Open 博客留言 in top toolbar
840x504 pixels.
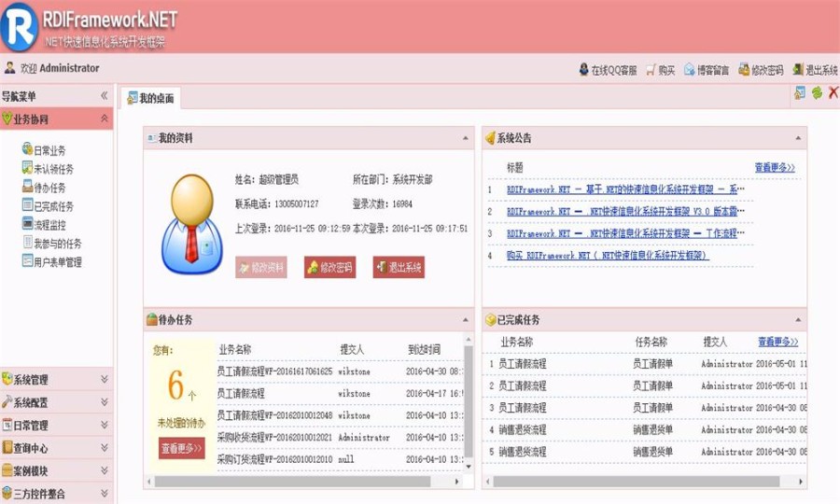[707, 70]
